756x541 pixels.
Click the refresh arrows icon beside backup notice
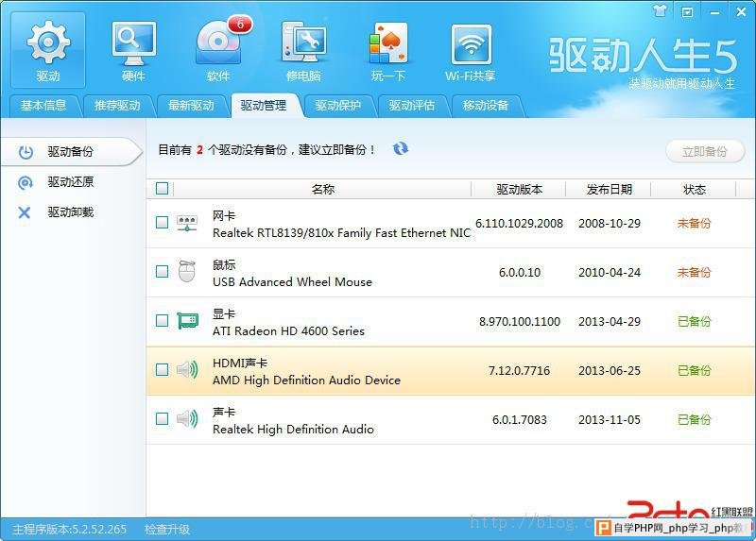tap(400, 149)
